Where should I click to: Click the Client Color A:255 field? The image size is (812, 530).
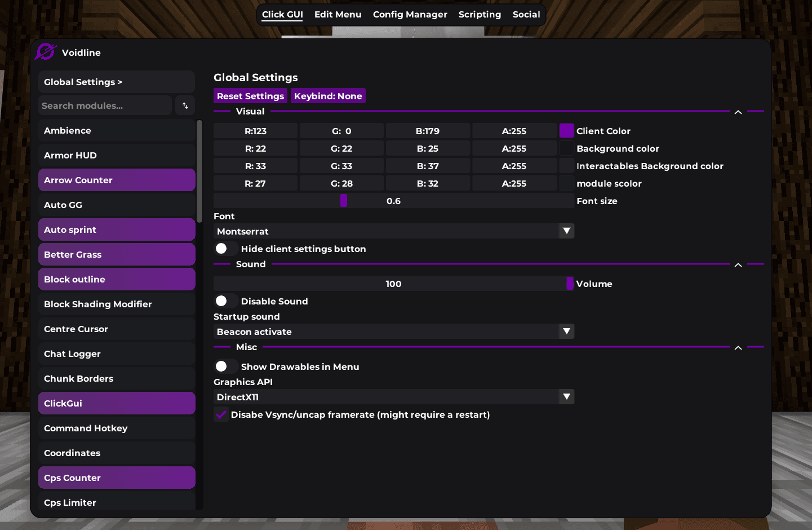pos(514,131)
